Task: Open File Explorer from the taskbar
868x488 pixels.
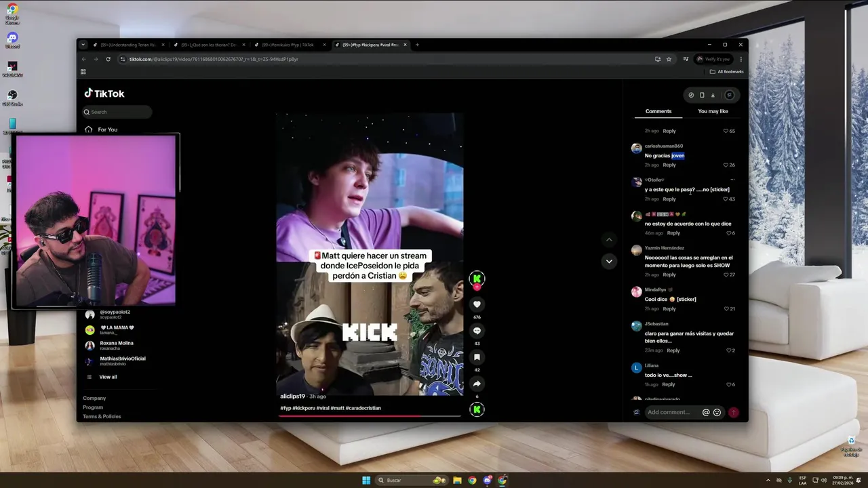Action: pos(457,480)
